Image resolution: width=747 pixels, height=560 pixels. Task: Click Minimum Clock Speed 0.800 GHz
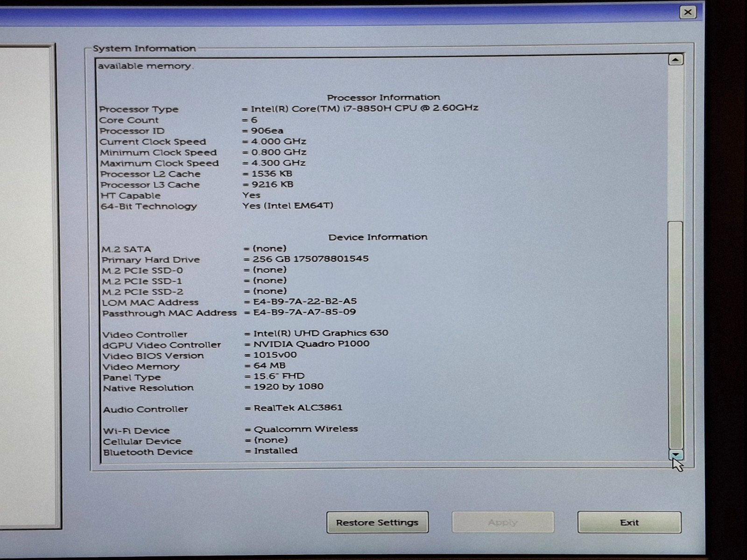coord(279,152)
